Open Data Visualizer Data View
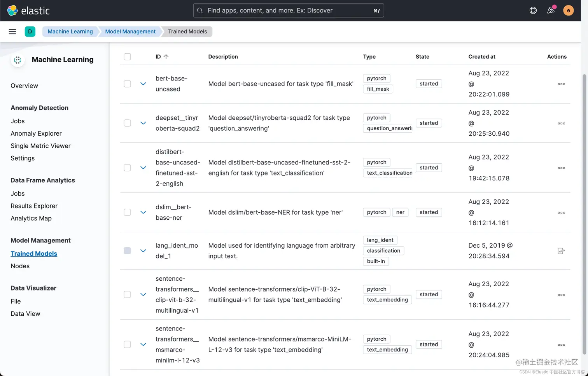The image size is (588, 376). point(25,314)
